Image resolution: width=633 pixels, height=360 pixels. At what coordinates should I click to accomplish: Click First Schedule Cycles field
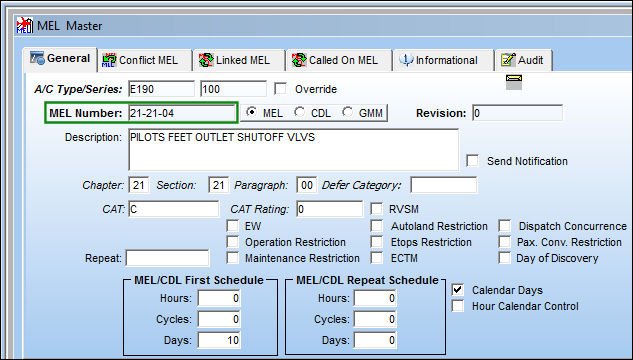(219, 319)
